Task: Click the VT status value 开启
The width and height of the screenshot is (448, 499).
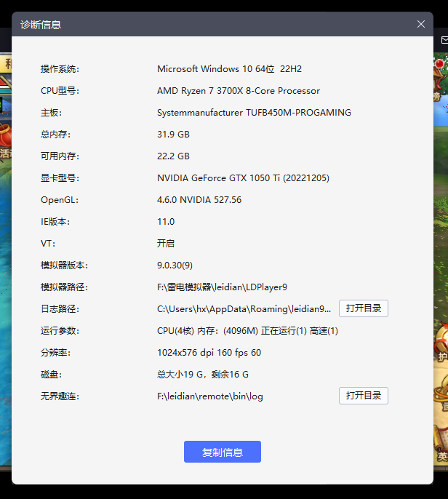Action: (x=166, y=244)
